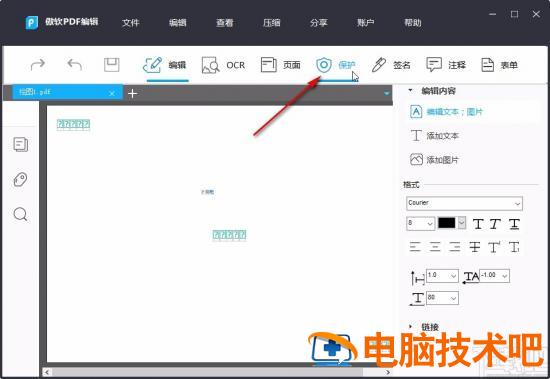
Task: Show page thumbnails sidebar panel
Action: (21, 144)
